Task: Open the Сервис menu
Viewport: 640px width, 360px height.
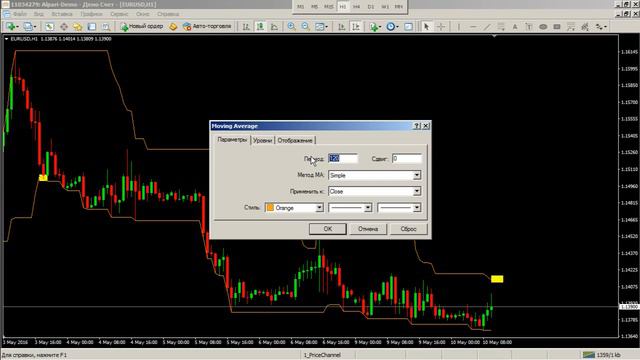Action: click(119, 14)
